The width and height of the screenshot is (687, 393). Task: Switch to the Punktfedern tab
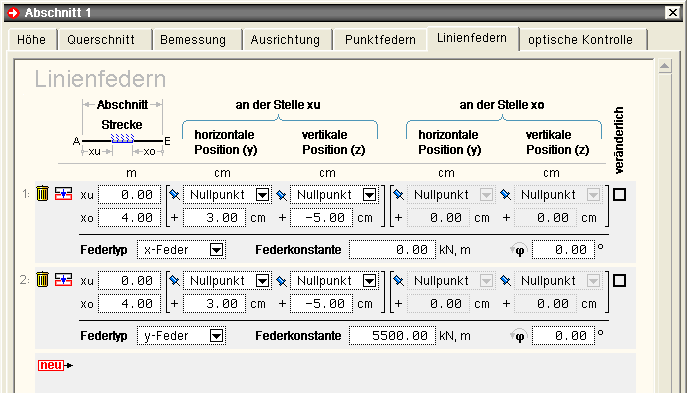[x=380, y=40]
